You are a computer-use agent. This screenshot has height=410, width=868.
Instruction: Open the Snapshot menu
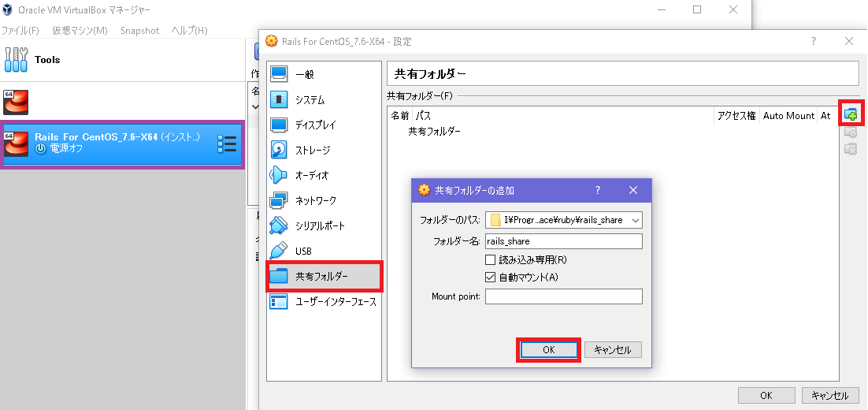point(139,31)
